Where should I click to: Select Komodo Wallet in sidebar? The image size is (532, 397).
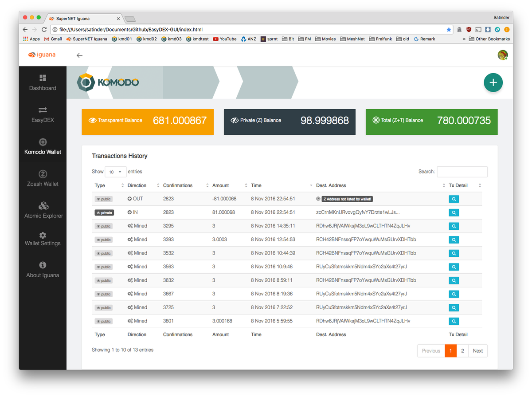click(x=43, y=146)
